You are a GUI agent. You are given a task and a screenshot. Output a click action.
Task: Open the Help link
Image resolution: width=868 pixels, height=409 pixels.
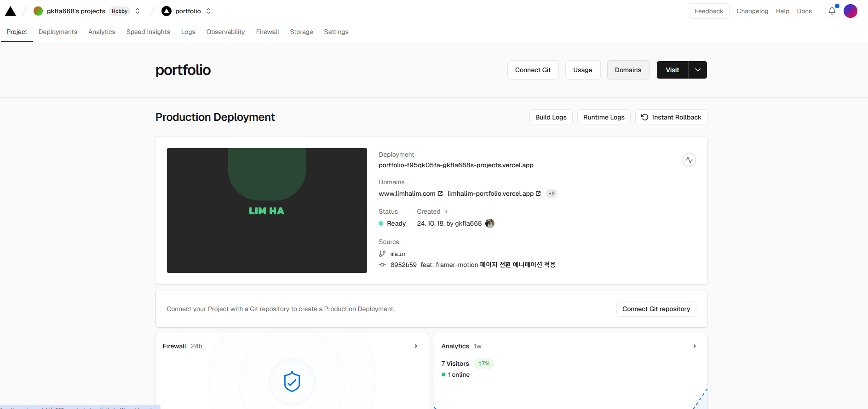[782, 11]
